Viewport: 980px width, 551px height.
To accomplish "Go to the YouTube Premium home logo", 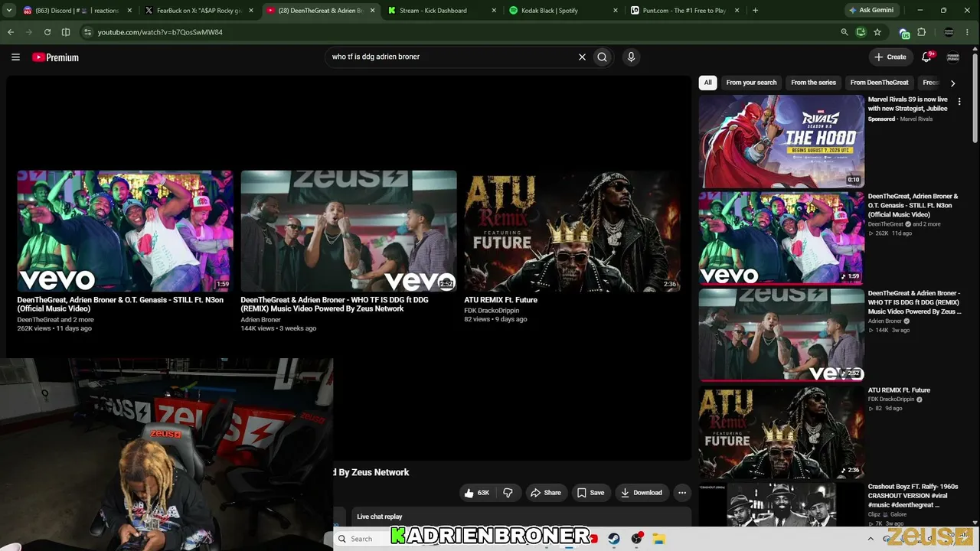I will point(55,57).
